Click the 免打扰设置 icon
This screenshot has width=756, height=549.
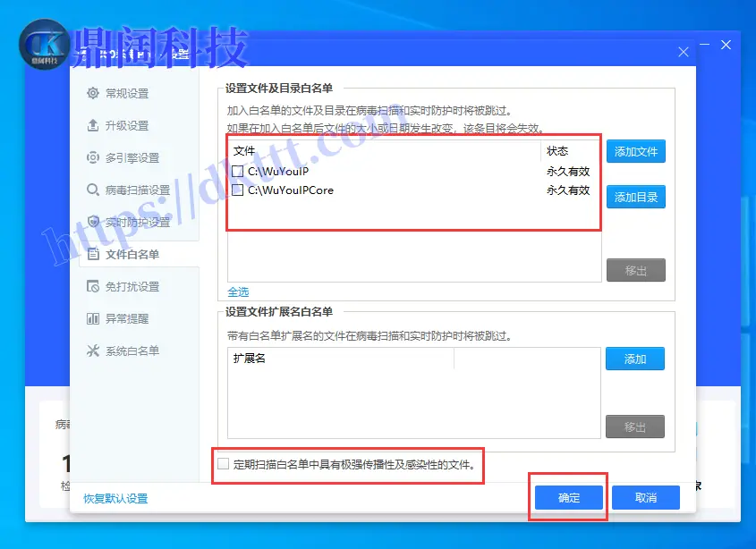93,286
